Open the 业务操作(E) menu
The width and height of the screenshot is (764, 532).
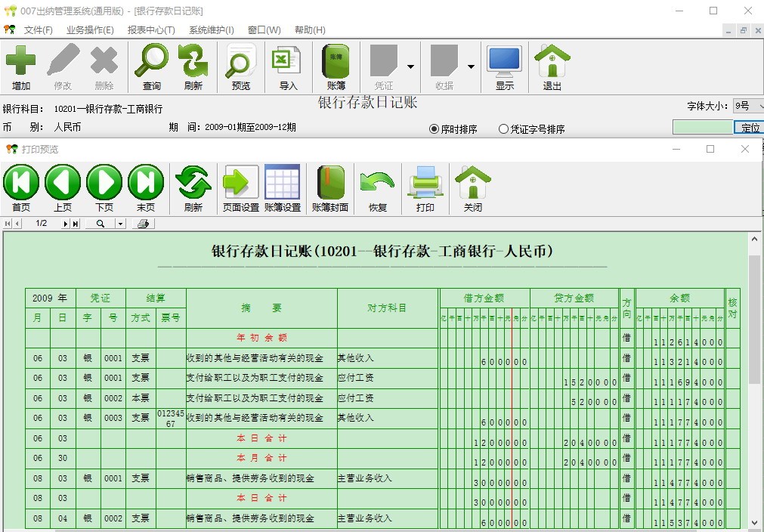click(90, 30)
